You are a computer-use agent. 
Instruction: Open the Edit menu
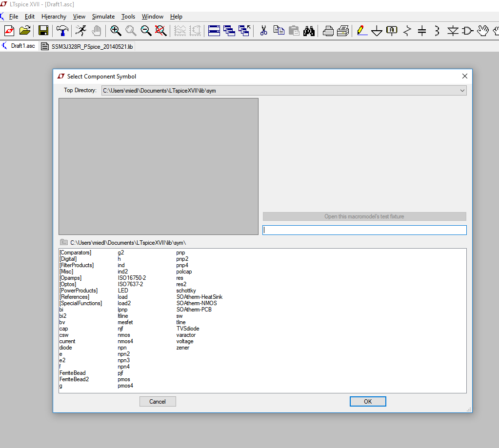point(30,17)
